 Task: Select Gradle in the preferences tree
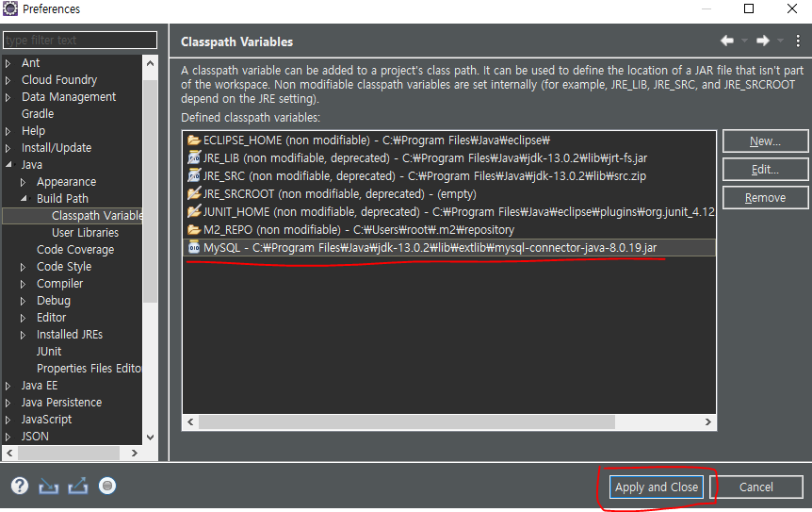38,114
